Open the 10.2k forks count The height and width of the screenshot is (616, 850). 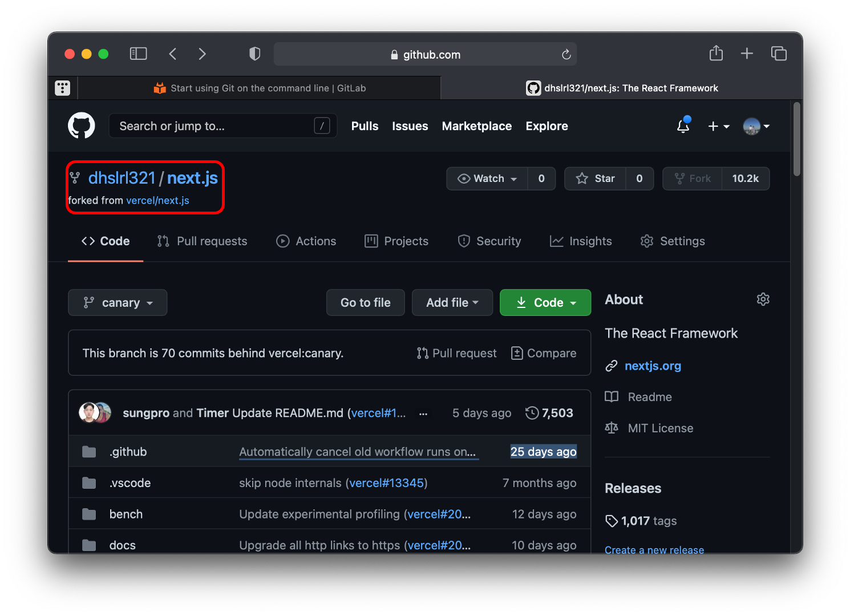746,179
